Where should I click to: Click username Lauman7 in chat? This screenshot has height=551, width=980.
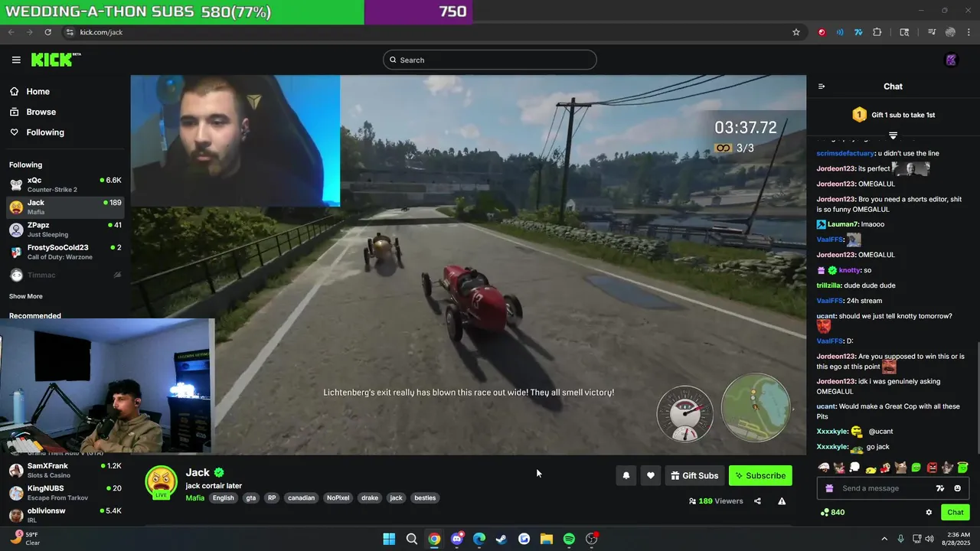coord(843,224)
